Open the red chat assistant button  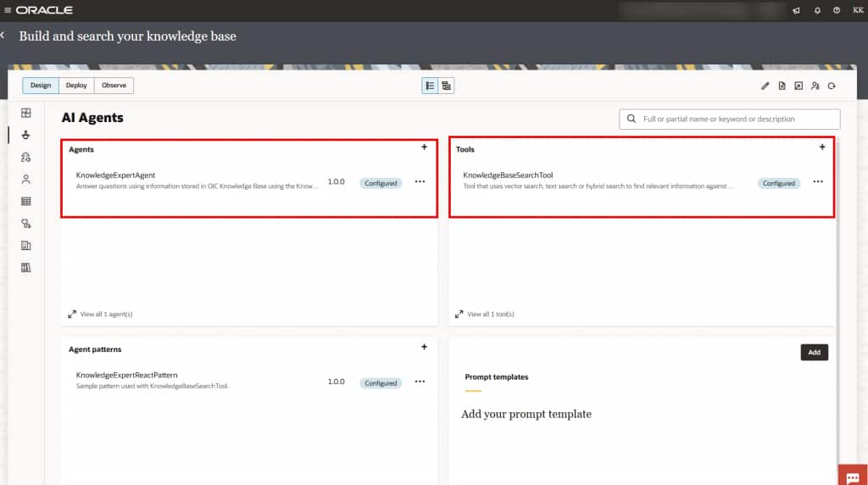point(853,476)
